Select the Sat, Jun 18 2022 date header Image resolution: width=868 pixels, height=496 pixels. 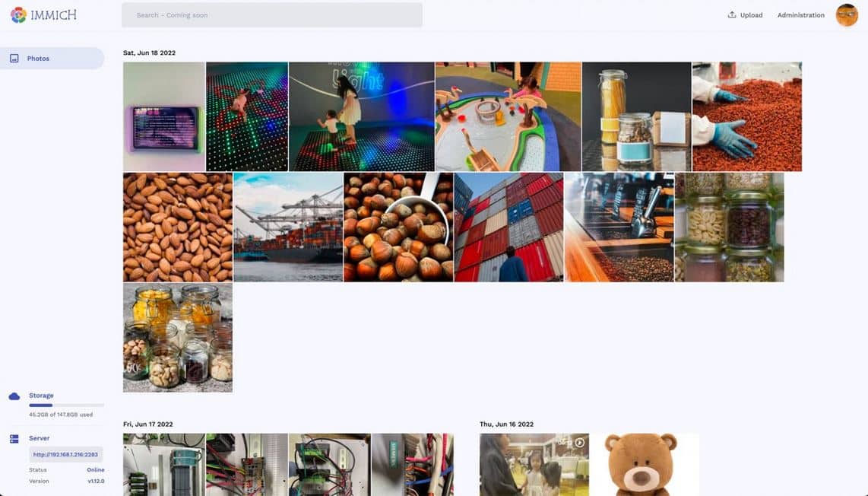[149, 52]
